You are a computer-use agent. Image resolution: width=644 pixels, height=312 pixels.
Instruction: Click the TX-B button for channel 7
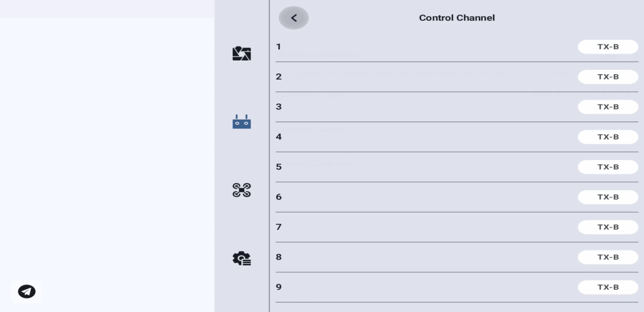[608, 227]
